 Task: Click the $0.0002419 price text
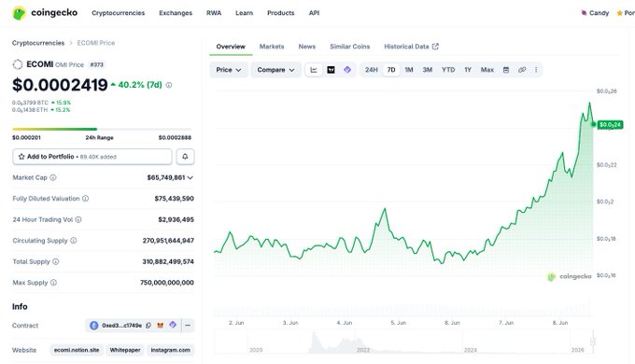tap(60, 85)
